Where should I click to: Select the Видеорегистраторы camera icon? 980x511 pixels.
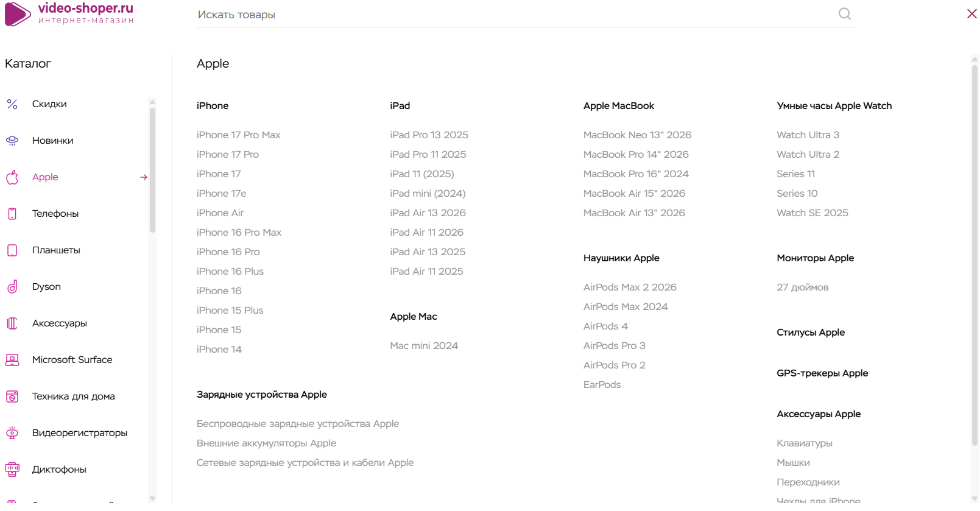pyautogui.click(x=12, y=433)
